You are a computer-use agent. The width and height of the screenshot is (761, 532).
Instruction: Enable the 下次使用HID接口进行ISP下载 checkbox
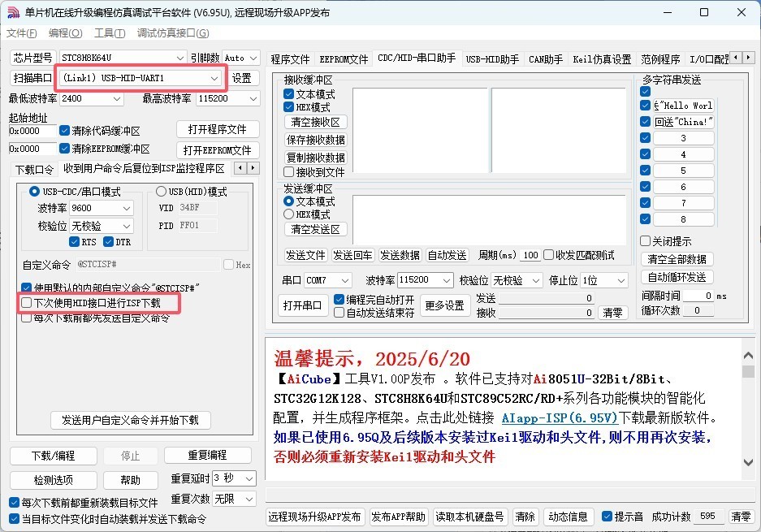pyautogui.click(x=25, y=302)
